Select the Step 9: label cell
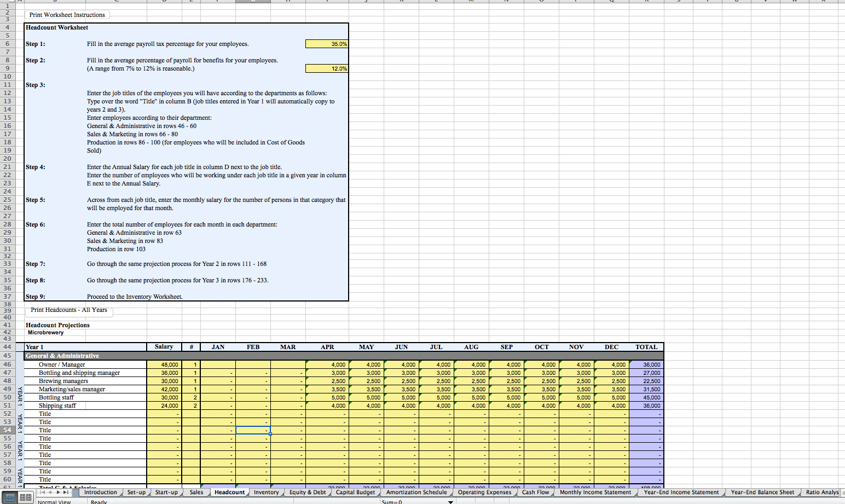This screenshot has height=504, width=845. [x=36, y=297]
